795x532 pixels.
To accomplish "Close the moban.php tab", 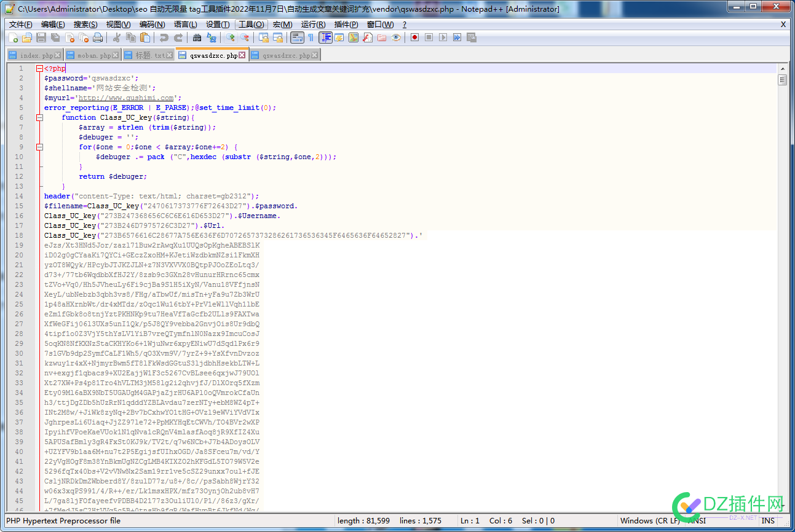I will pyautogui.click(x=116, y=55).
